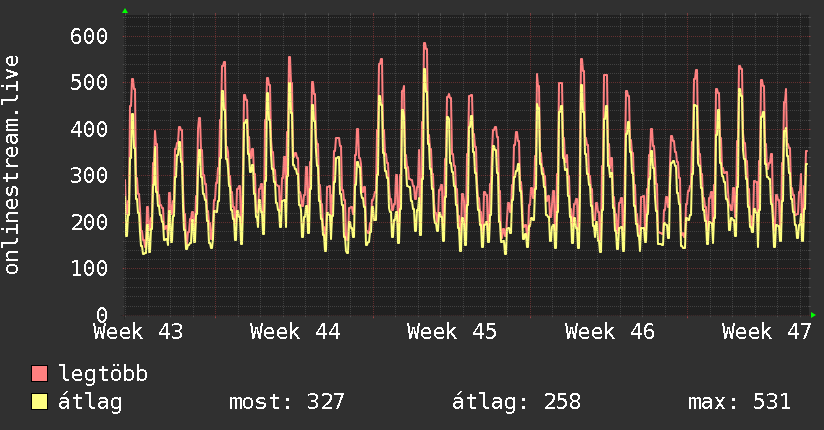Click the 200 y-axis value
The width and height of the screenshot is (824, 430).
click(x=89, y=222)
